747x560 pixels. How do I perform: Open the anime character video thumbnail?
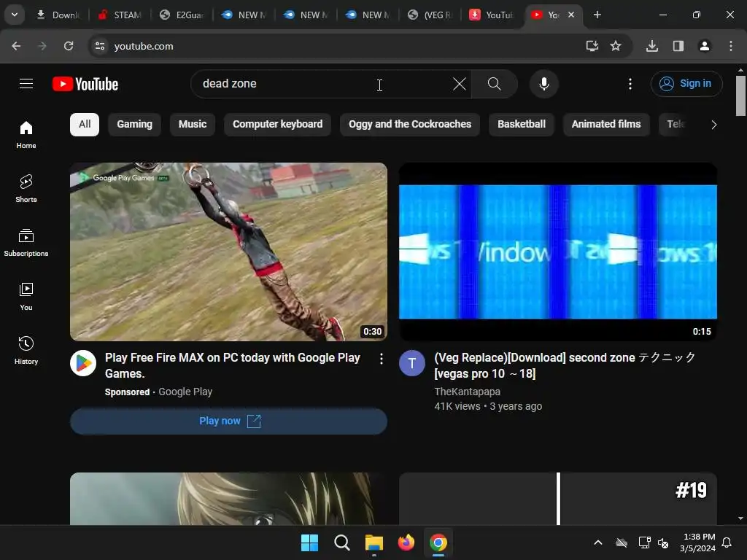pos(228,499)
